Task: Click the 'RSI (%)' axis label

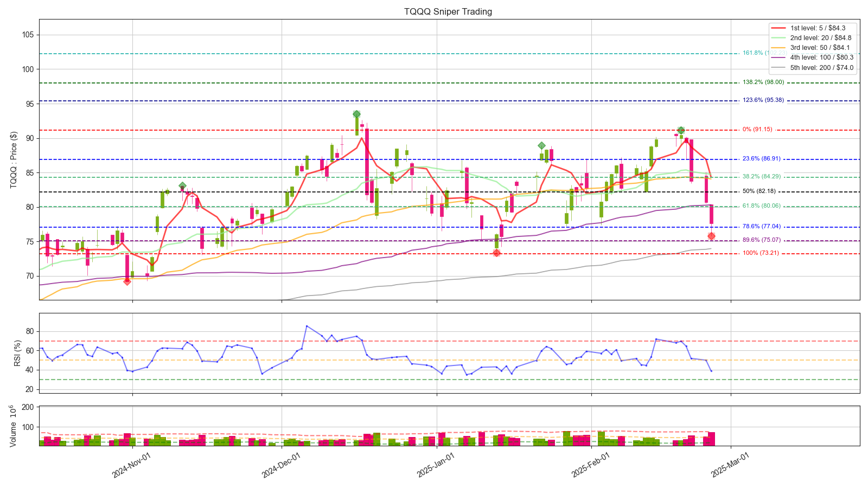Action: coord(18,353)
